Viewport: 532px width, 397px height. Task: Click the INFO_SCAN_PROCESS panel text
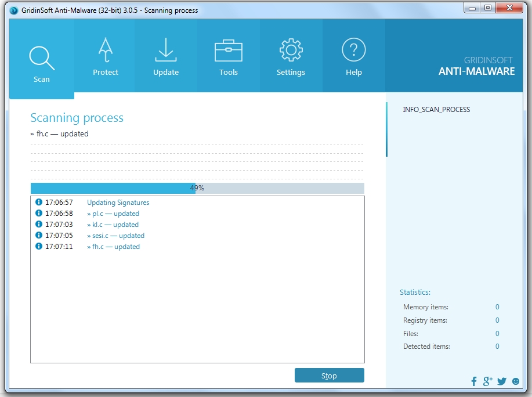(x=436, y=110)
